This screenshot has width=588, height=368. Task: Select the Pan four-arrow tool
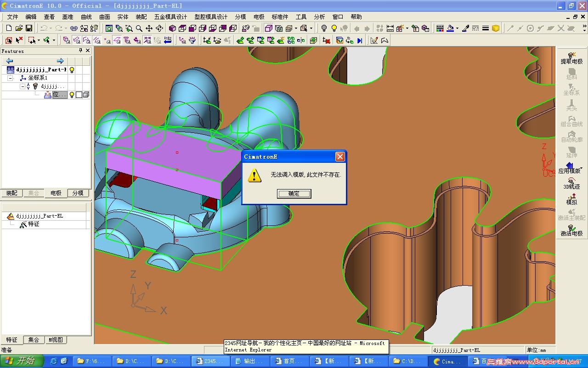[x=149, y=29]
